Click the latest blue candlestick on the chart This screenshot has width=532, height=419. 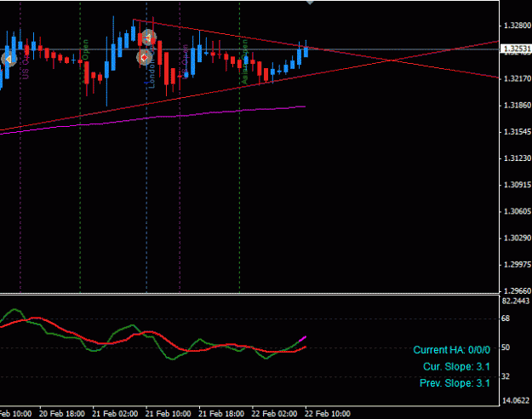[x=306, y=52]
